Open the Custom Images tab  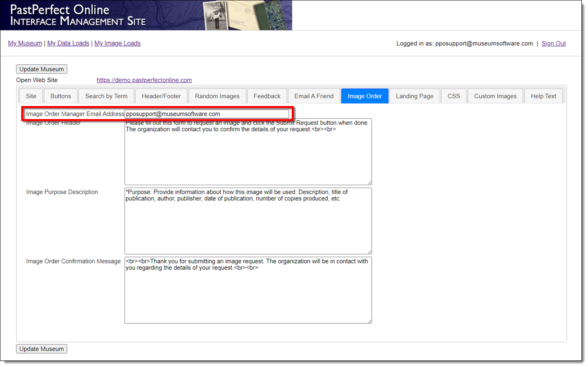coord(495,96)
